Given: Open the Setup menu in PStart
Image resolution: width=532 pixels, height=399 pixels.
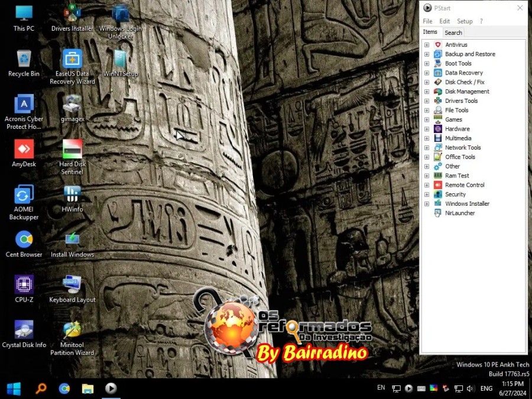Looking at the screenshot, I should [465, 21].
